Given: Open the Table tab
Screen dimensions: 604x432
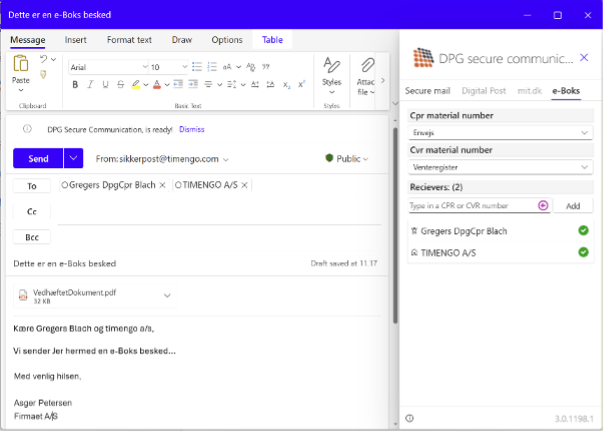Looking at the screenshot, I should tap(272, 40).
